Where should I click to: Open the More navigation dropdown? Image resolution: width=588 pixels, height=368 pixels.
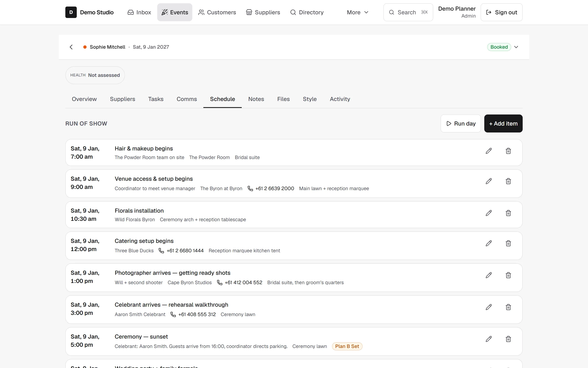pos(357,12)
